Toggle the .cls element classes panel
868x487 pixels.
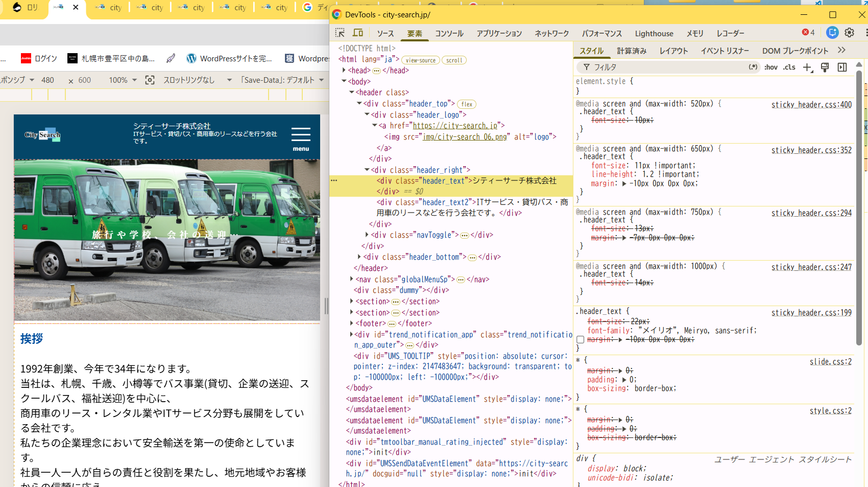tap(789, 67)
